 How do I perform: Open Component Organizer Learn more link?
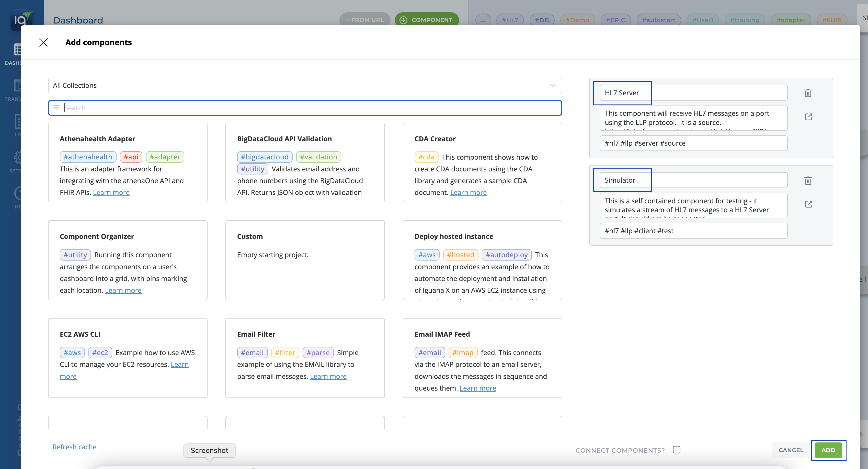pyautogui.click(x=123, y=290)
